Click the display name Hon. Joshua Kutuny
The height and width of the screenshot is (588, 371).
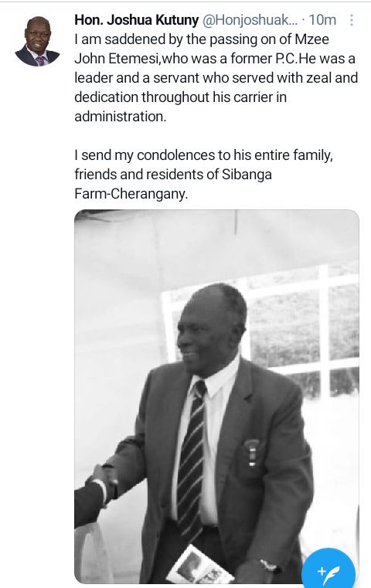click(x=137, y=20)
